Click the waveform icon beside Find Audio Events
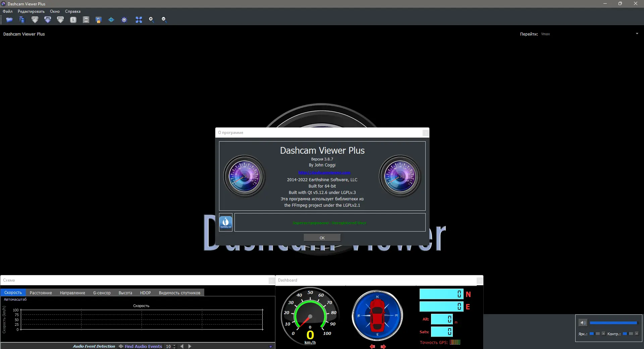Viewport: 644px width, 349px height. point(121,346)
